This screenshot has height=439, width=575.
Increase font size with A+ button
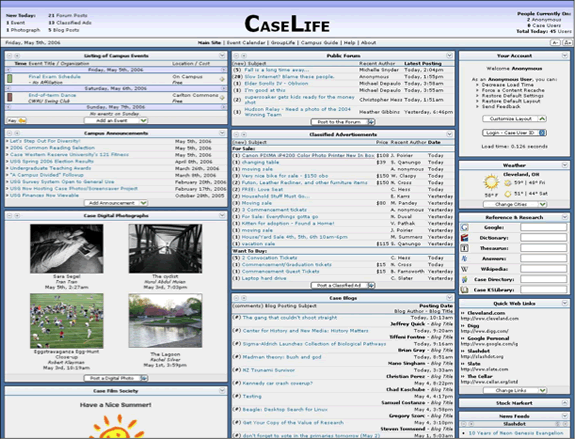tap(567, 43)
